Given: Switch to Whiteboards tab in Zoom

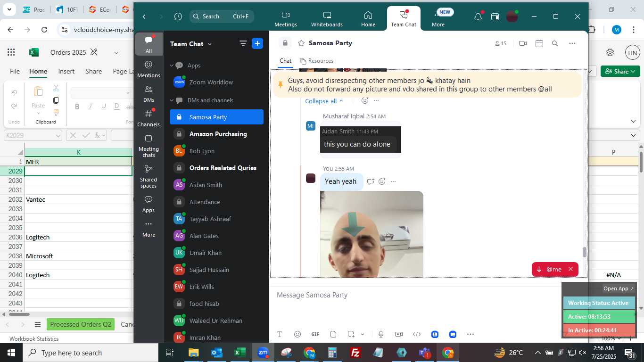Looking at the screenshot, I should click(x=327, y=19).
